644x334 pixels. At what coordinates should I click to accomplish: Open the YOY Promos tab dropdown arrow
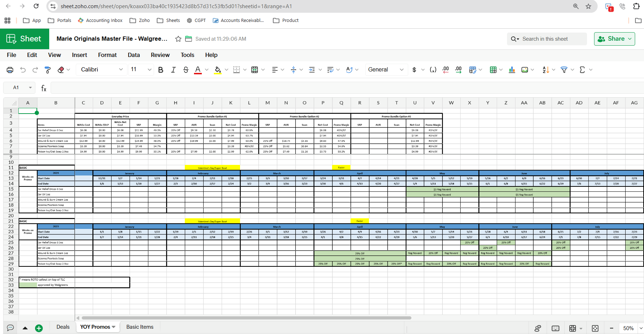pyautogui.click(x=114, y=327)
